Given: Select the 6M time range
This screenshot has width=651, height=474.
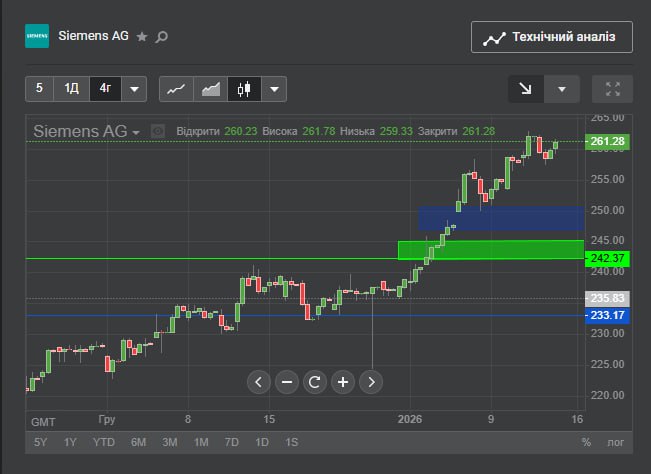Looking at the screenshot, I should (x=138, y=442).
